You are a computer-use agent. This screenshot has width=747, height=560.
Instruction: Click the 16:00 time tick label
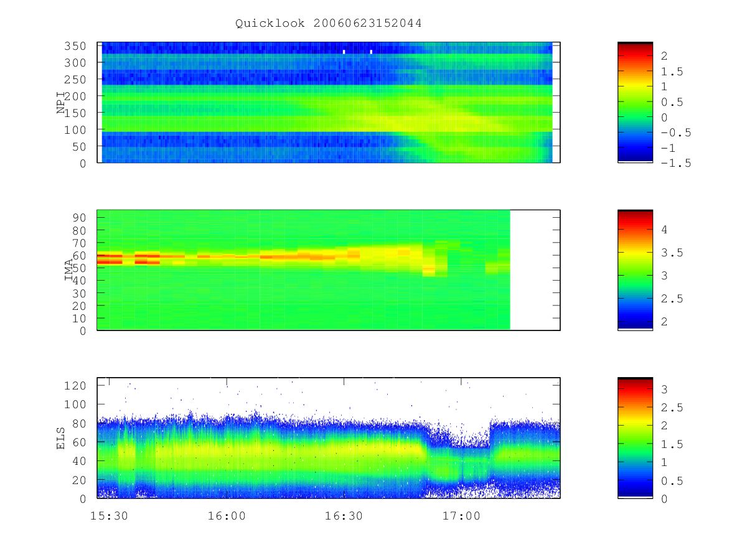[x=227, y=516]
